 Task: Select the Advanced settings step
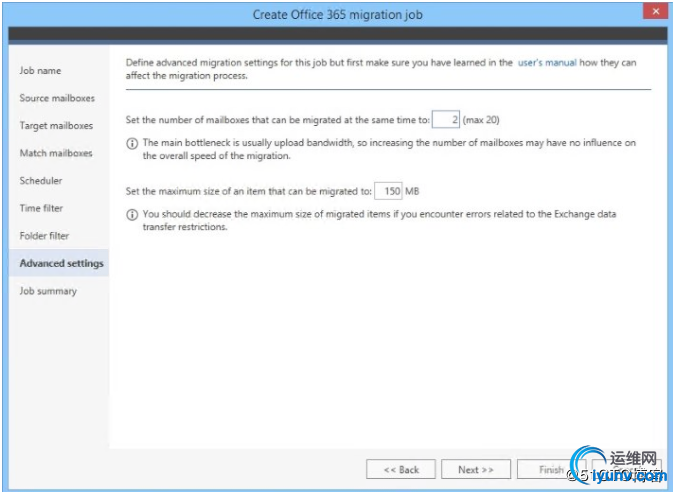(x=59, y=263)
